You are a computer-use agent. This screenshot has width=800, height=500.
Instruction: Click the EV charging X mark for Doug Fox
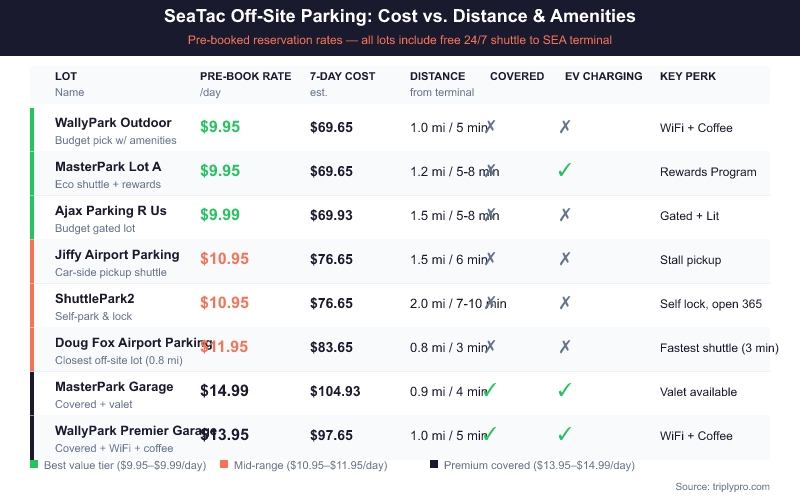coord(565,347)
